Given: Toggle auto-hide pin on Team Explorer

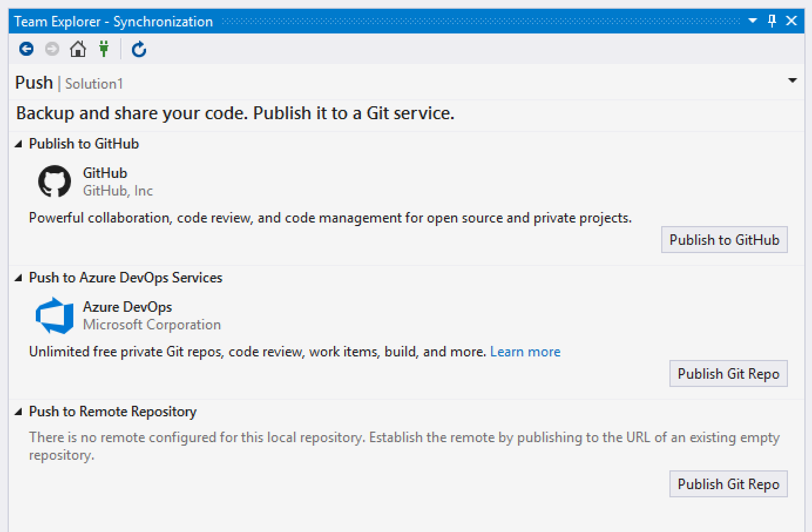Looking at the screenshot, I should [x=772, y=21].
